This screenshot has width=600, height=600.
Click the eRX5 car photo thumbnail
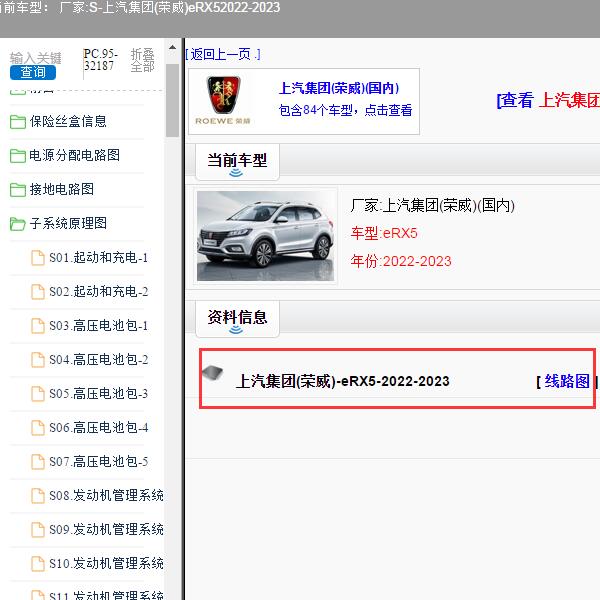click(265, 236)
